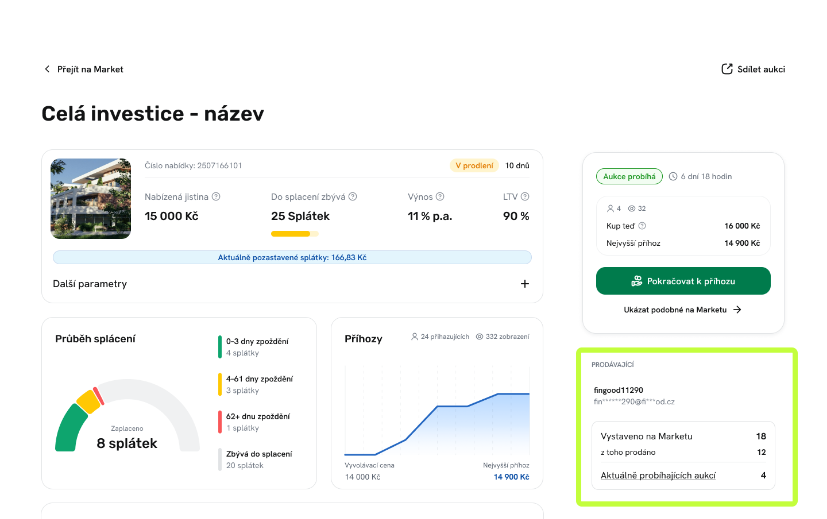Open Ukázat podobné na Marketu link
Image resolution: width=827 pixels, height=519 pixels.
tap(682, 310)
